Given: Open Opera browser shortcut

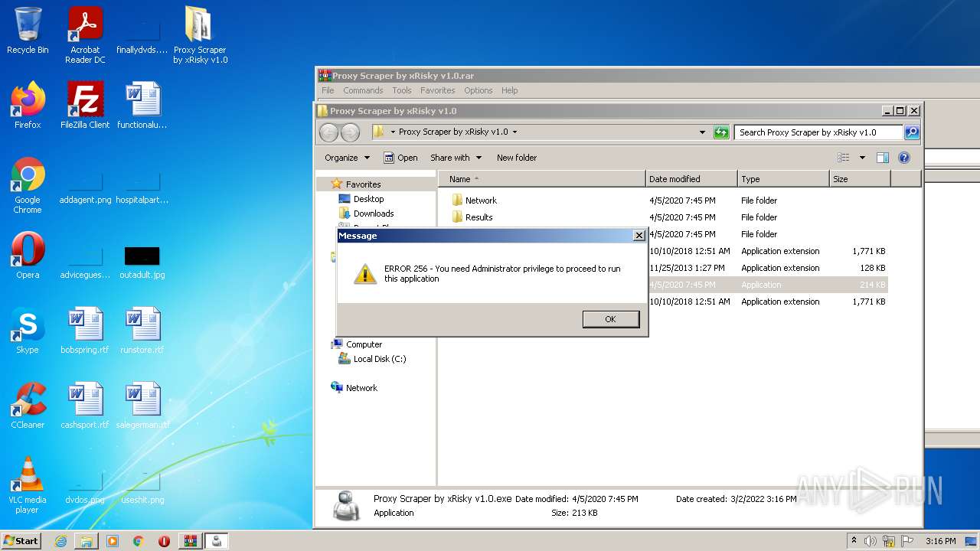Looking at the screenshot, I should pyautogui.click(x=28, y=256).
